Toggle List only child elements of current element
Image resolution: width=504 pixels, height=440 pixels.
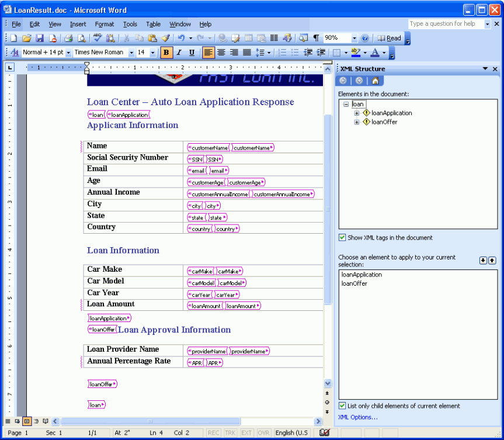(342, 406)
